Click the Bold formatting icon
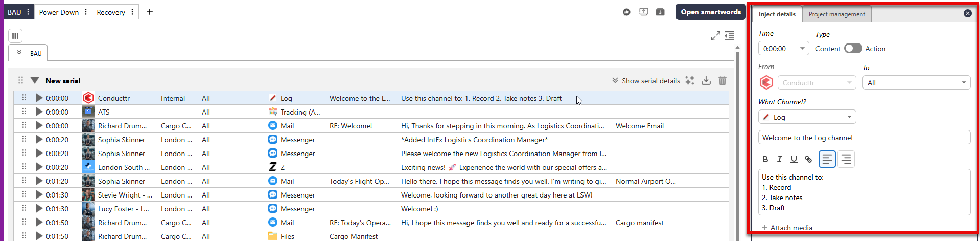This screenshot has width=980, height=241. point(765,159)
